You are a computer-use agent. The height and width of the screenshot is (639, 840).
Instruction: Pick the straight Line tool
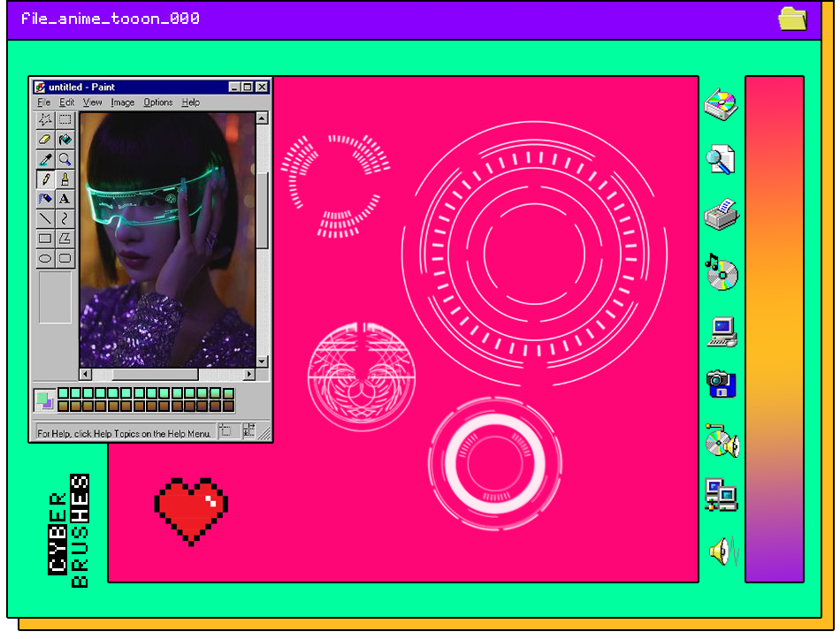click(x=45, y=218)
